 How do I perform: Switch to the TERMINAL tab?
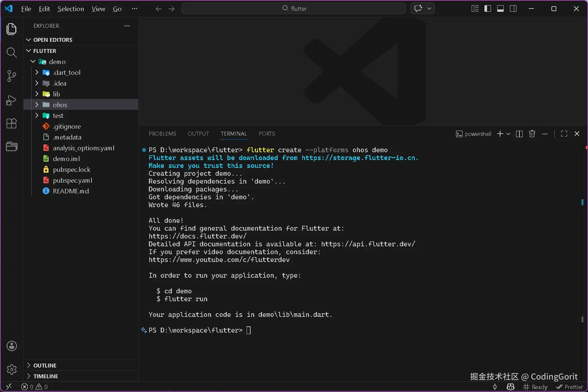234,134
